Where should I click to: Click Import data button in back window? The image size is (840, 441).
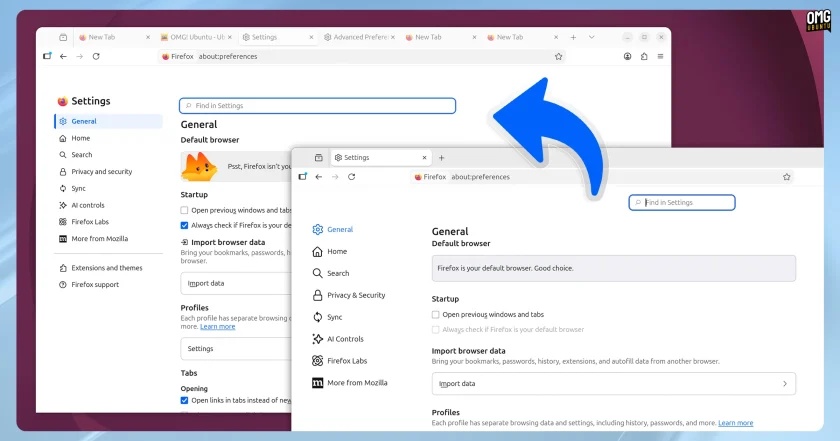tap(236, 283)
